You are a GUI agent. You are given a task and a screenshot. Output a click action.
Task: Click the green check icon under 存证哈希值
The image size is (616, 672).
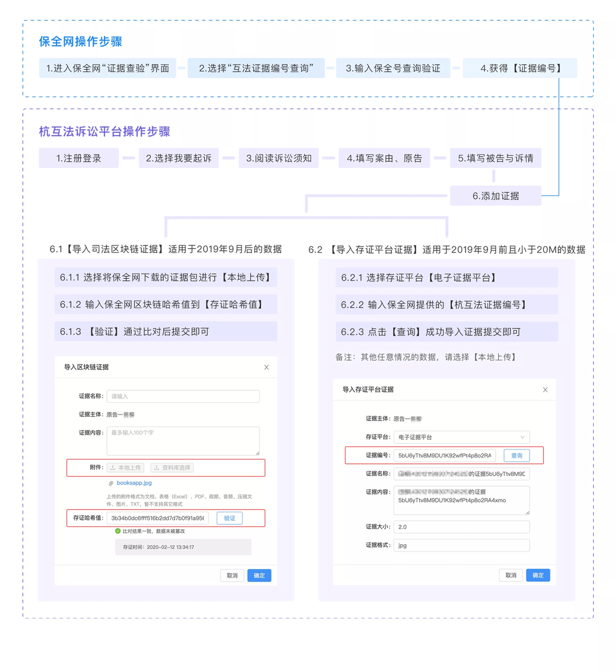[x=118, y=531]
